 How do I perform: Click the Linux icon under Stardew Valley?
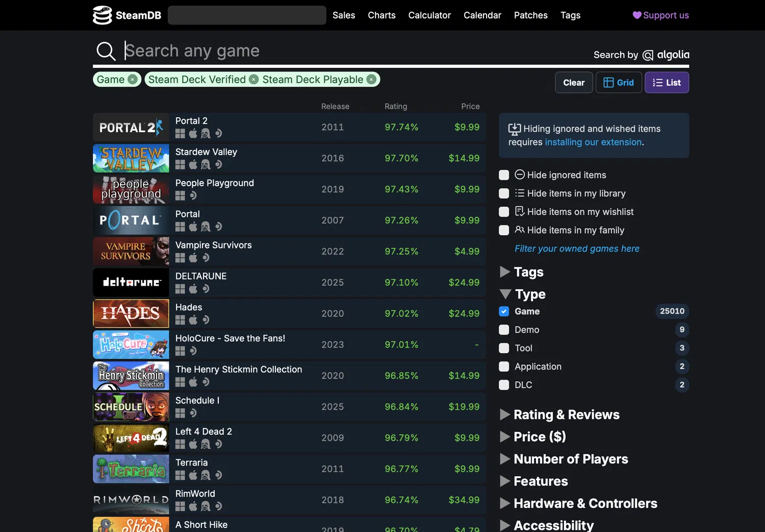point(206,165)
